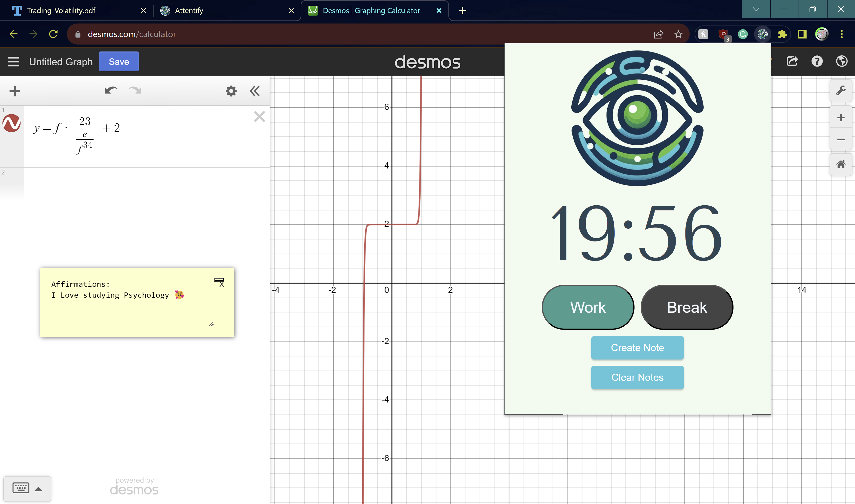Open the Desmos help question mark
Screen dimensions: 855x504
[x=817, y=61]
